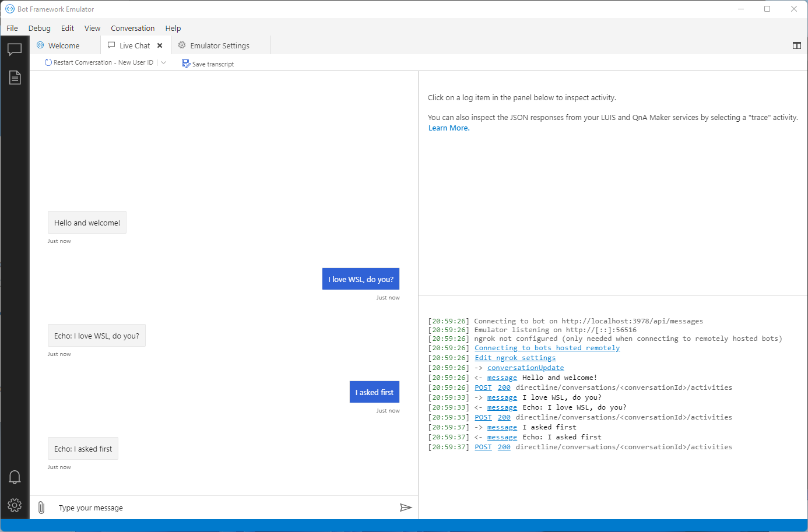This screenshot has width=808, height=532.
Task: Click the send message arrow icon
Action: pos(406,508)
